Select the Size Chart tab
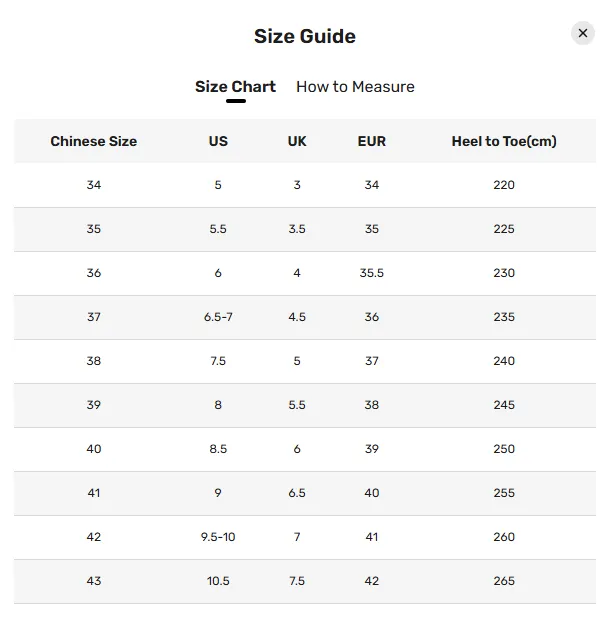 click(235, 87)
